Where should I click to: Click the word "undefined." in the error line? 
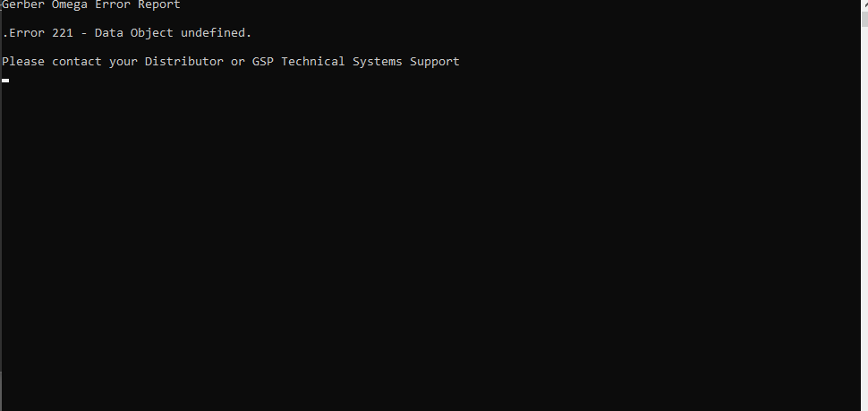pyautogui.click(x=216, y=32)
